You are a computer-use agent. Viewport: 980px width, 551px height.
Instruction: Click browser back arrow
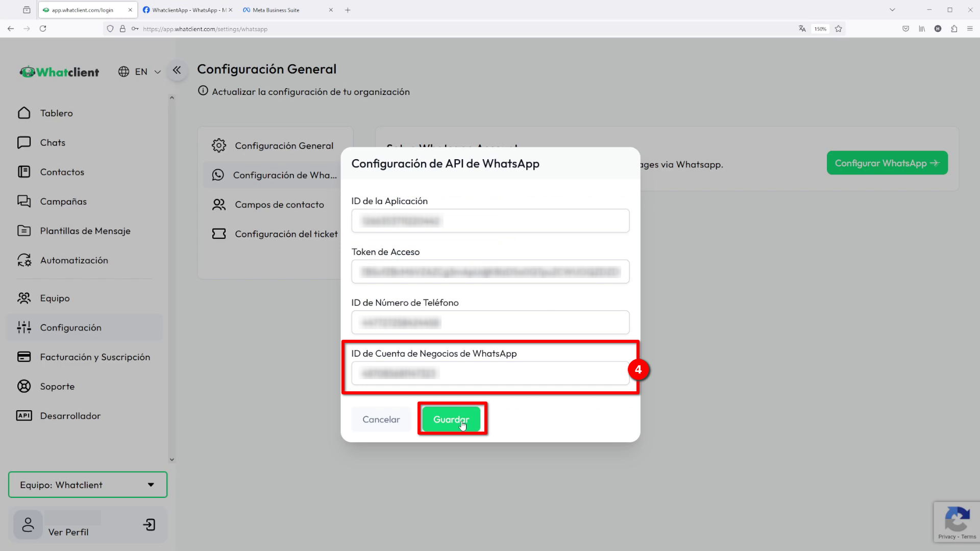click(11, 29)
